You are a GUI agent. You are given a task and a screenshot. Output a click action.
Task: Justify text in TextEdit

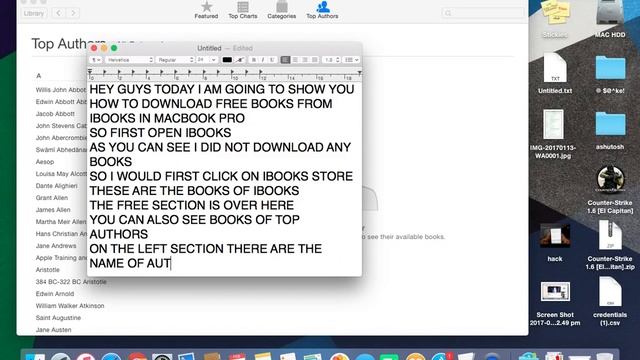click(x=314, y=60)
